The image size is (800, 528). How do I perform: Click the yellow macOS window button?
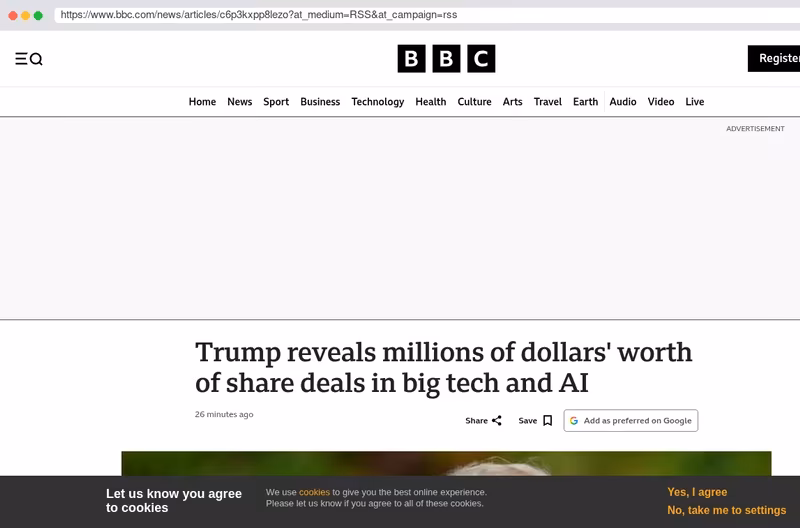pyautogui.click(x=26, y=15)
